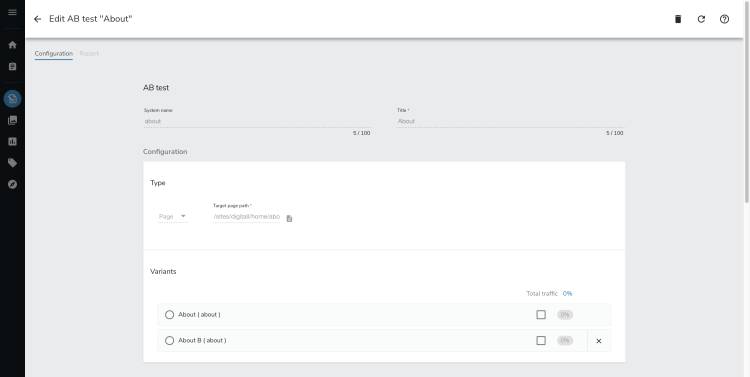Viewport: 750px width, 377px height.
Task: Select the highlighted sidebar icon
Action: pos(12,99)
